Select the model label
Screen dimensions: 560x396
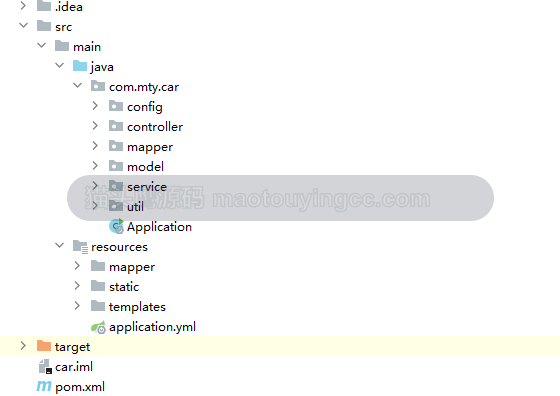pyautogui.click(x=145, y=167)
